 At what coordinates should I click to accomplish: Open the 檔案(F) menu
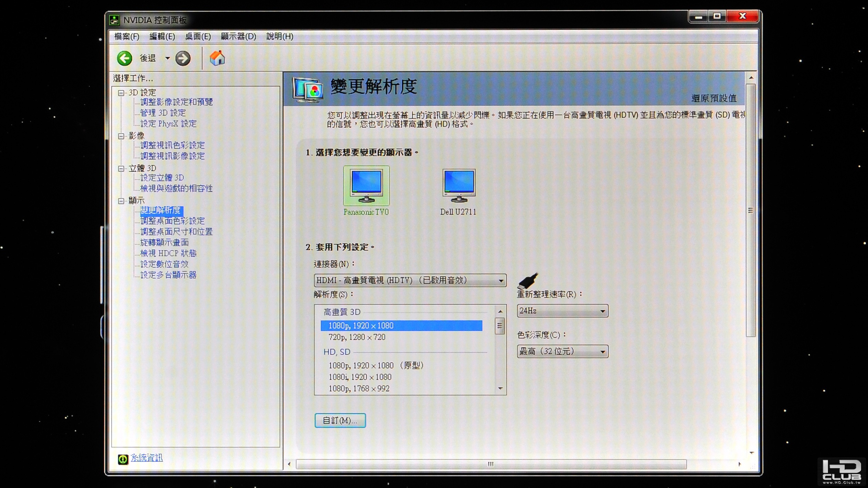click(127, 37)
